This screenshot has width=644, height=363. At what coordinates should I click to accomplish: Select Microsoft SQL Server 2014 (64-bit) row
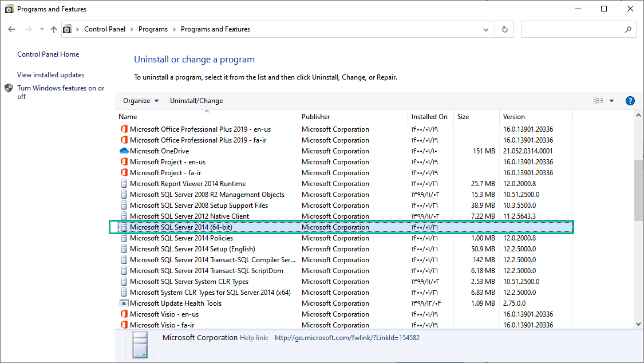345,227
